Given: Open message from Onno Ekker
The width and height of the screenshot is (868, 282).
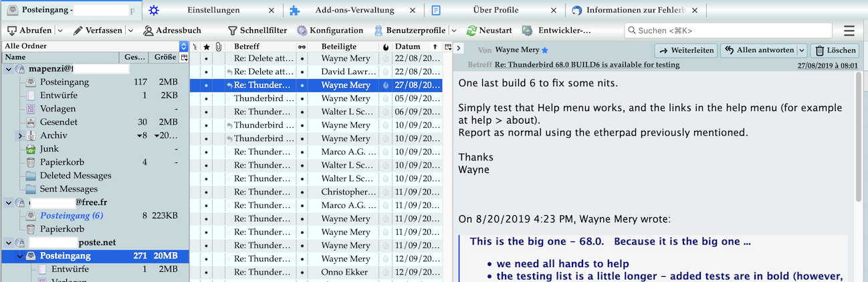Looking at the screenshot, I should click(x=316, y=273).
